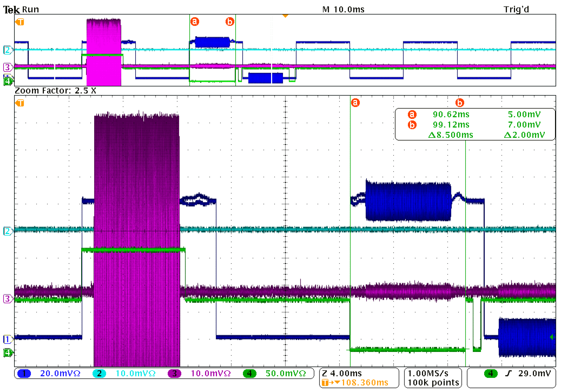561x392 pixels.
Task: Click cursor 'b' marker in zoomed view
Action: tap(460, 103)
